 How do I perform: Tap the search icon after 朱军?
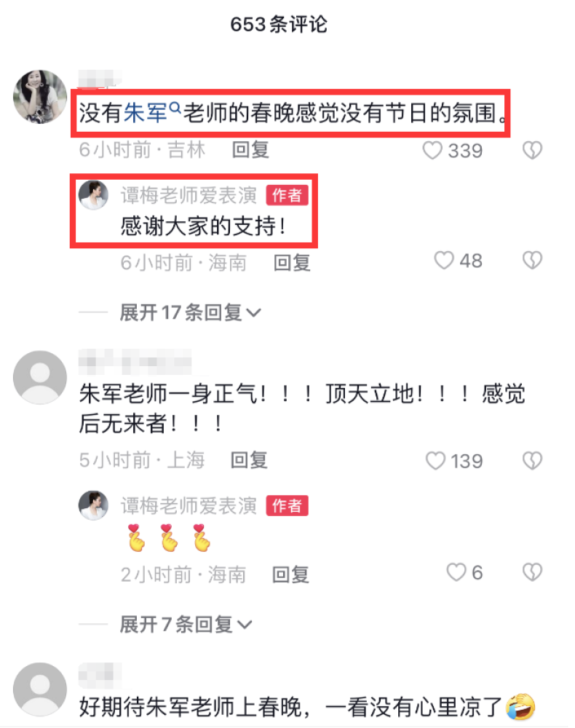[x=175, y=108]
